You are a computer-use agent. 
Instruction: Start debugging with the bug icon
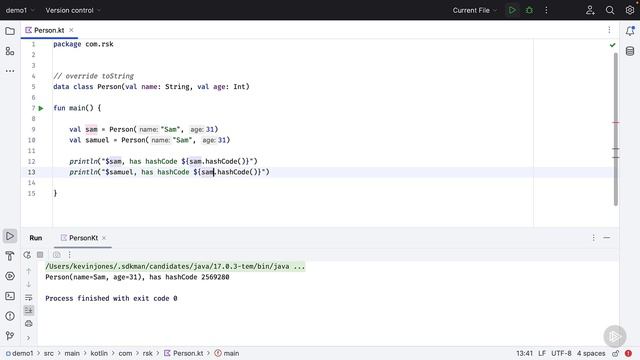529,10
